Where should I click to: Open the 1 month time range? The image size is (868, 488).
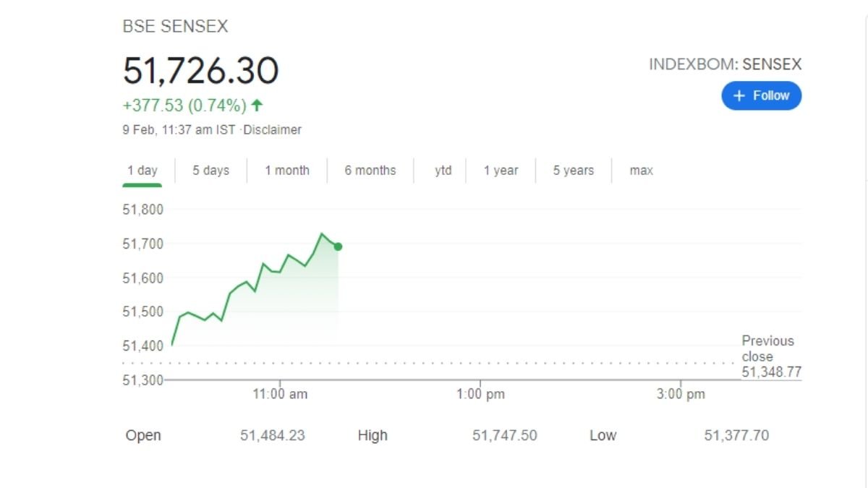287,171
